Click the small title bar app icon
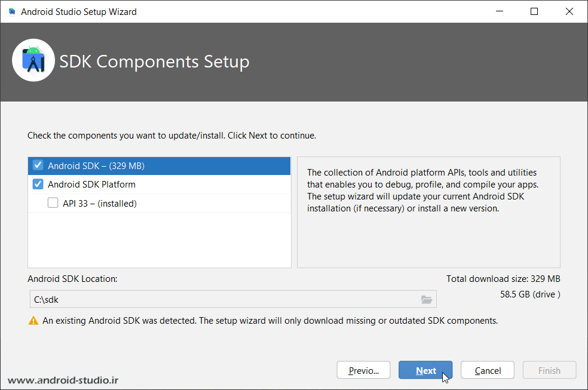The image size is (588, 390). tap(12, 11)
